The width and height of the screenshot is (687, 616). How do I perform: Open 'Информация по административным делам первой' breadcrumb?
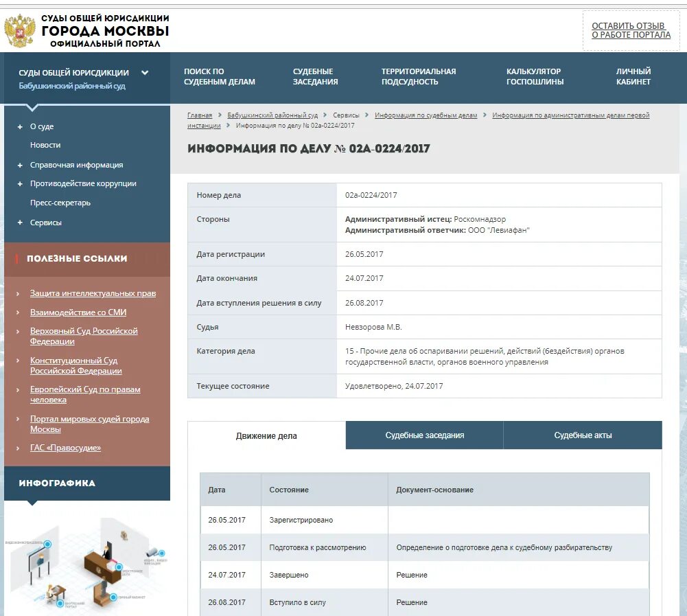(571, 115)
